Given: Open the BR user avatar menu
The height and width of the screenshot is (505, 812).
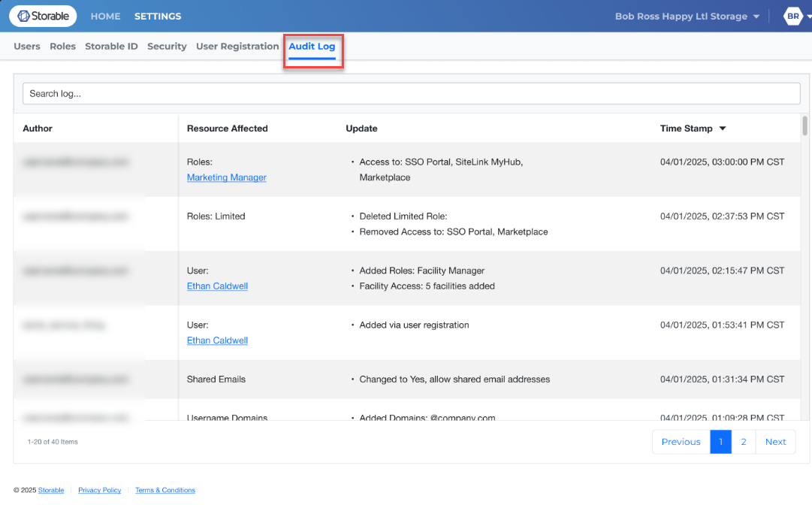Looking at the screenshot, I should pyautogui.click(x=792, y=16).
